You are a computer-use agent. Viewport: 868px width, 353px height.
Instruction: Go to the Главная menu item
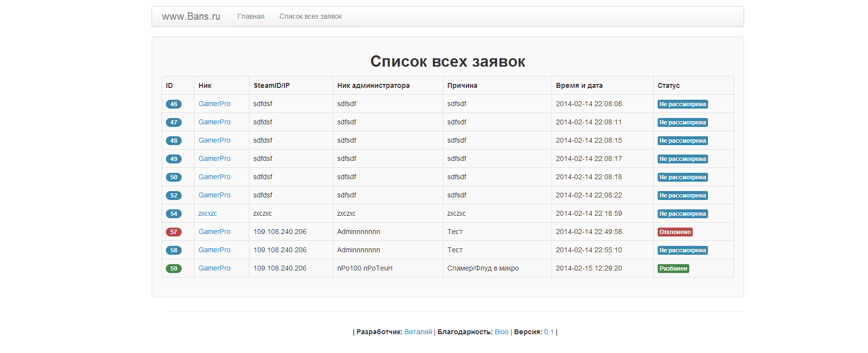[251, 16]
